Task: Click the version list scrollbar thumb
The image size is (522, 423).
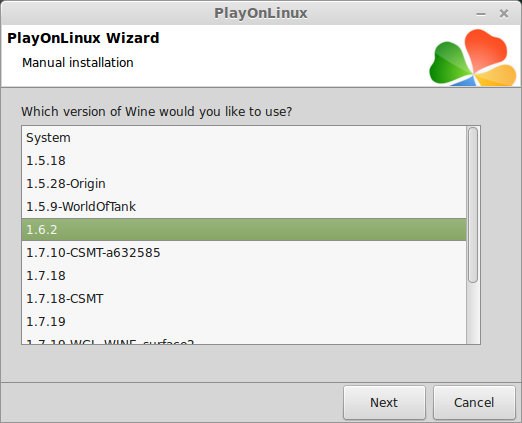Action: pos(473,205)
